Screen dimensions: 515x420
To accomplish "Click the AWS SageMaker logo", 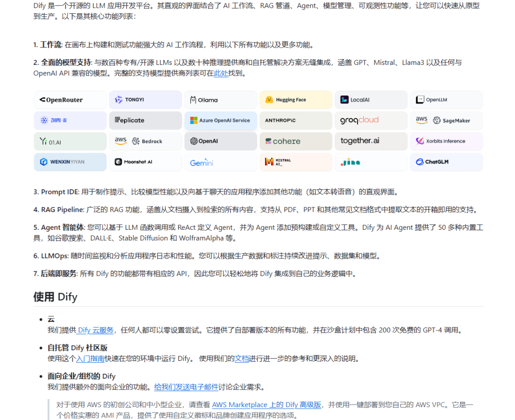I will (446, 121).
